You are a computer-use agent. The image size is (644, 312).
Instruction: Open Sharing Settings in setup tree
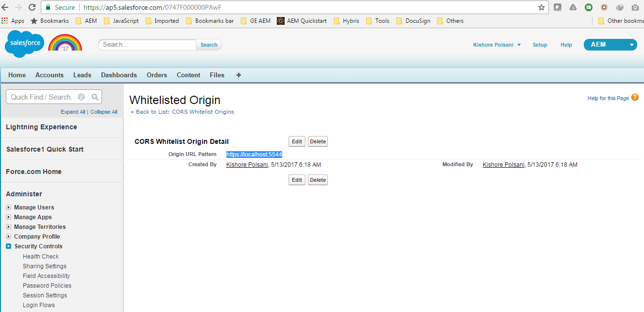(x=45, y=266)
